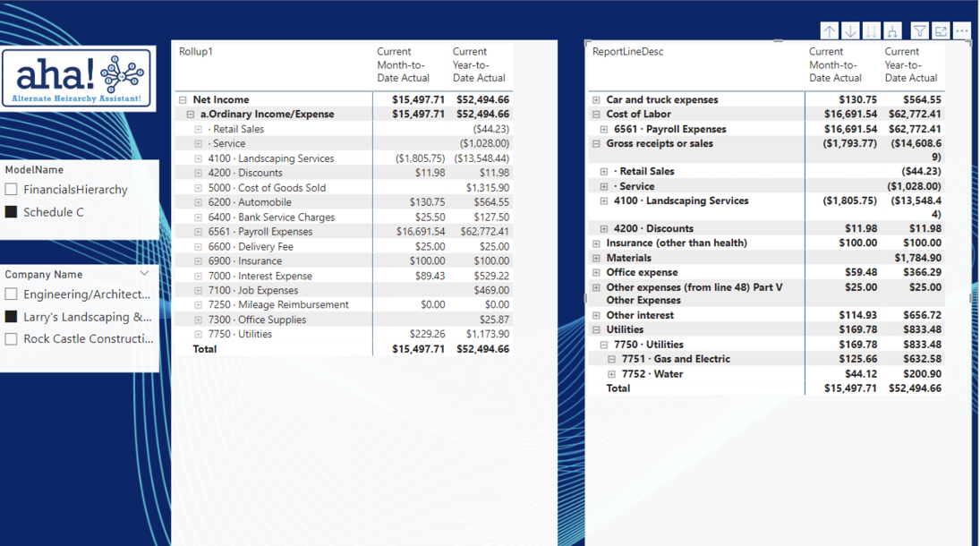Uncheck Larry's Landscaping company checkbox
The height and width of the screenshot is (546, 980).
(x=12, y=317)
